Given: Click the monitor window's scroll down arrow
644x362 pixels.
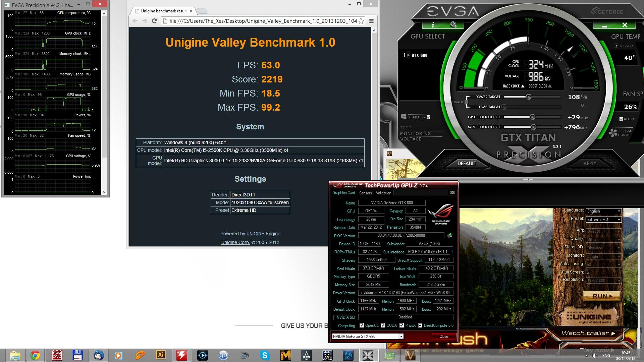Looking at the screenshot, I should (x=104, y=192).
